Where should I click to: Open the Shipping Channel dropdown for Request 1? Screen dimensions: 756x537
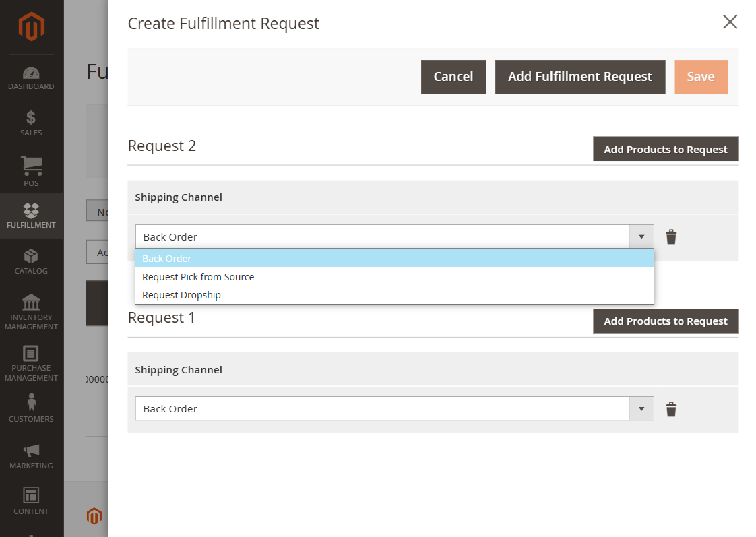click(x=640, y=409)
